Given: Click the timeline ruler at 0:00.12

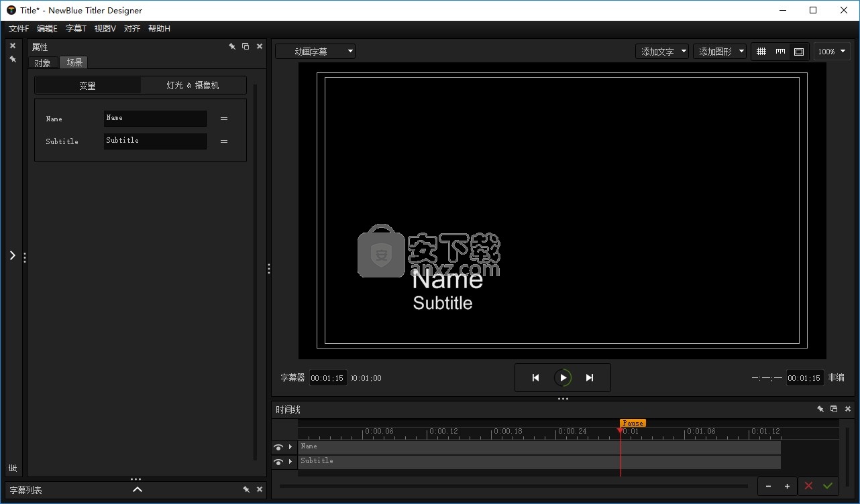Looking at the screenshot, I should [443, 432].
